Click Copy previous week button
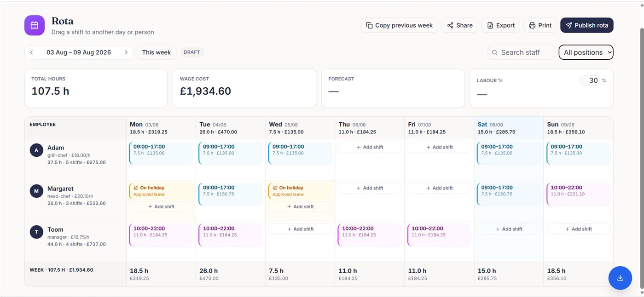 399,25
